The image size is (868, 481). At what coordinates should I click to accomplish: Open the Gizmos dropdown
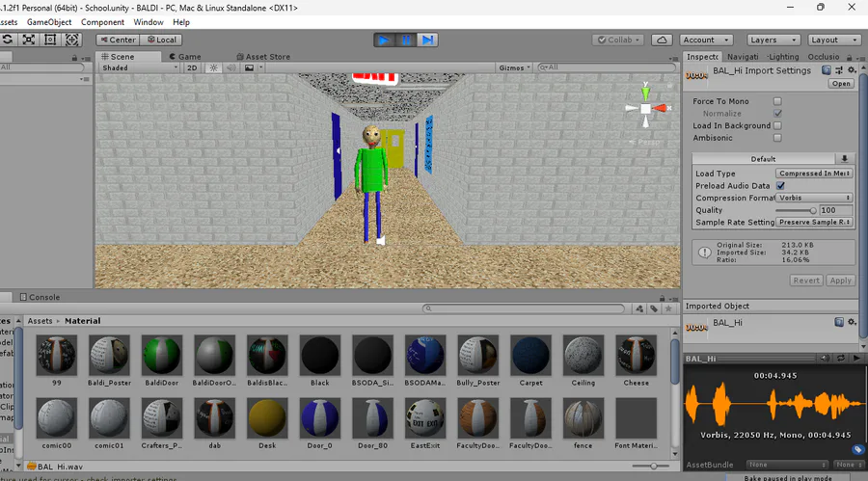[514, 67]
